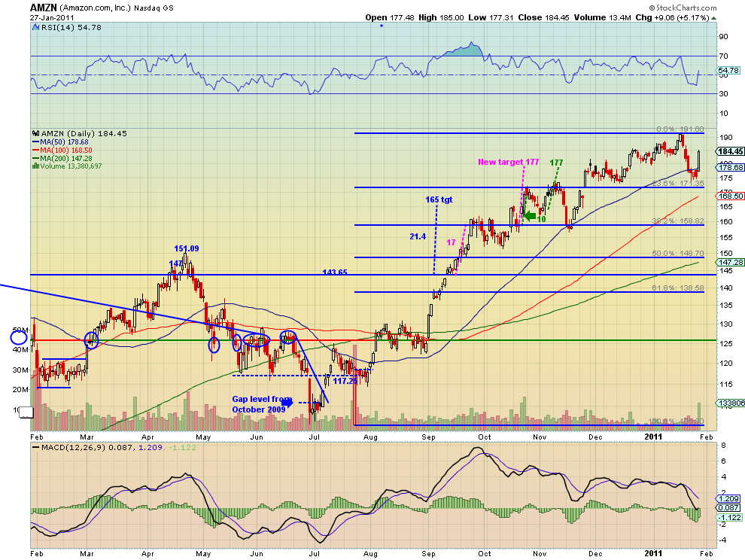Viewport: 745px width, 560px height.
Task: Click the magenta 17 annotation
Action: (451, 243)
